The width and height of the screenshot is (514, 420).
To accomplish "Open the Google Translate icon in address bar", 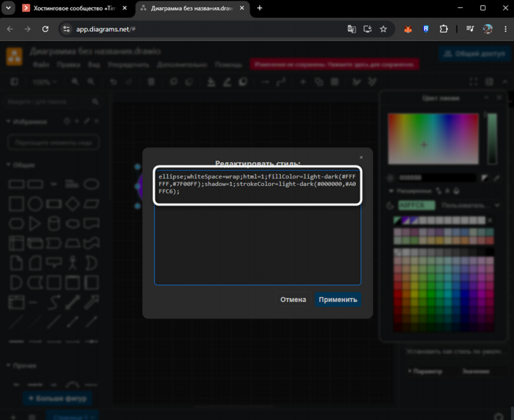I will 352,29.
